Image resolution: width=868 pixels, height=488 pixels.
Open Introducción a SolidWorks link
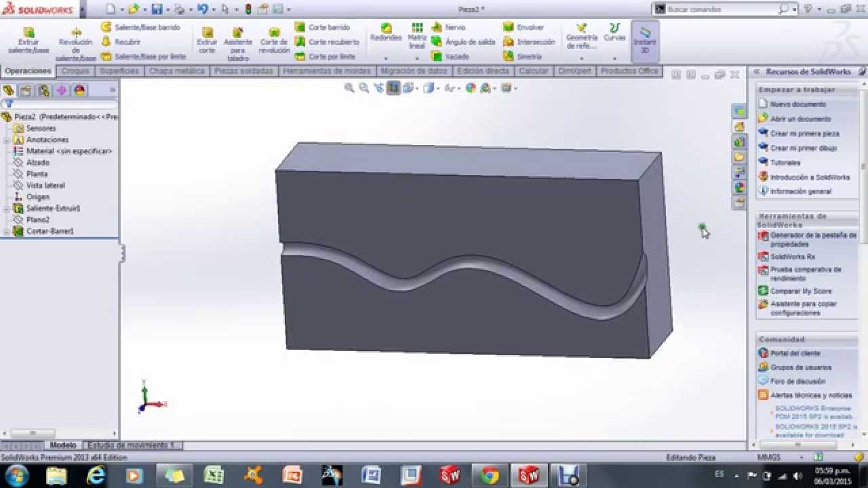point(810,177)
